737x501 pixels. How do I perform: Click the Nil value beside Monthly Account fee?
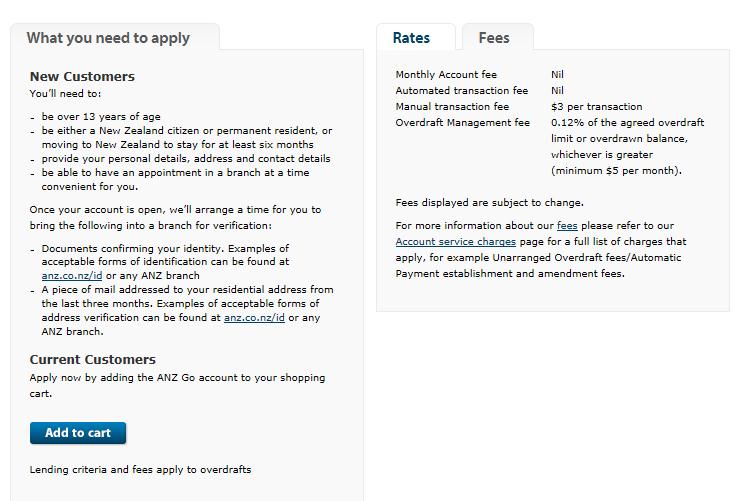click(557, 75)
